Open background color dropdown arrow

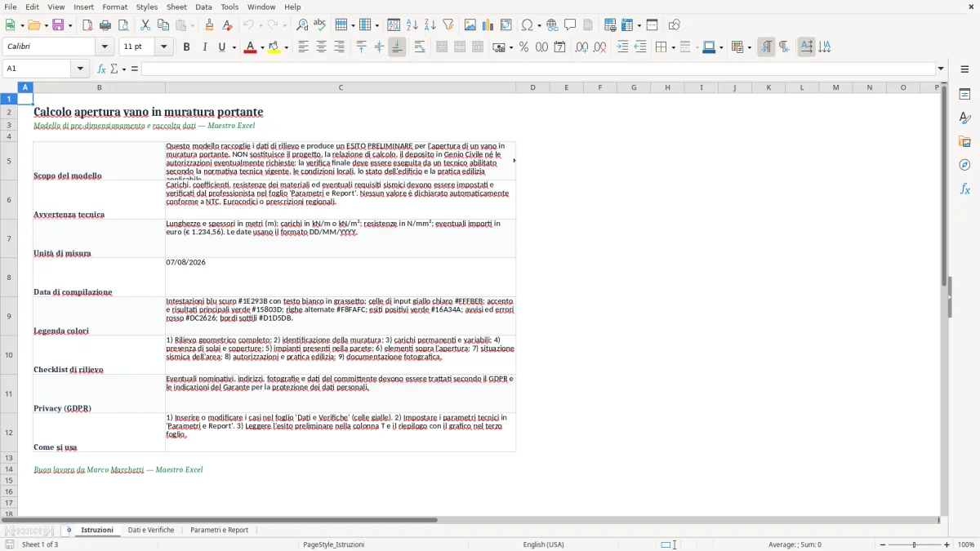point(286,47)
